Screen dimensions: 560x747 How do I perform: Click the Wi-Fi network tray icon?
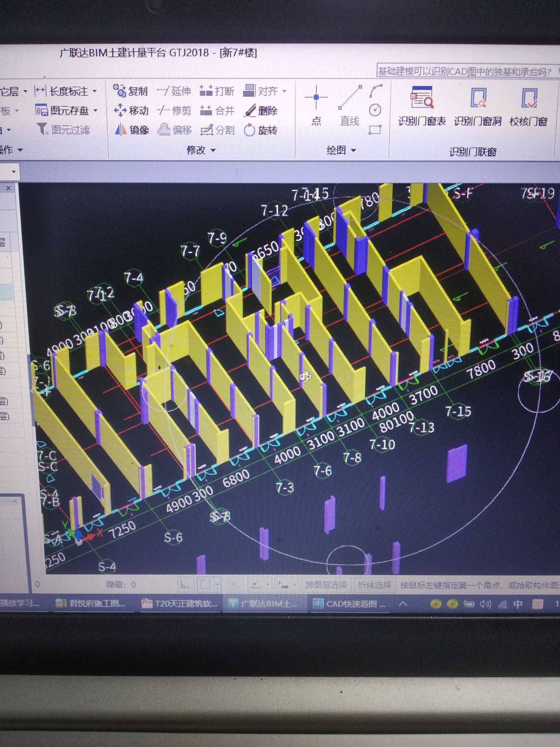503,604
